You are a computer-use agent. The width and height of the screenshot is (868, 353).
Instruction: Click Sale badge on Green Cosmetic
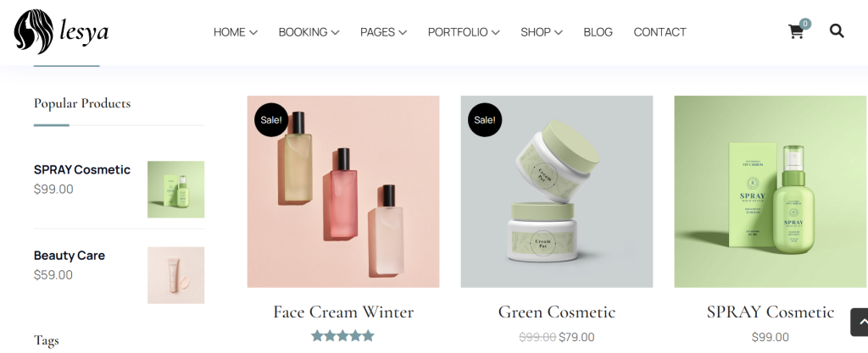pos(485,119)
